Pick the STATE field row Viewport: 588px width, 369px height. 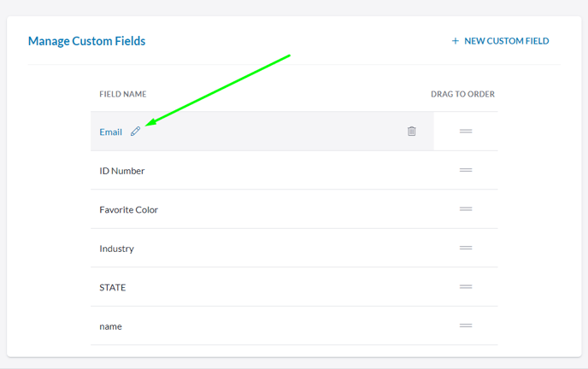tap(294, 287)
